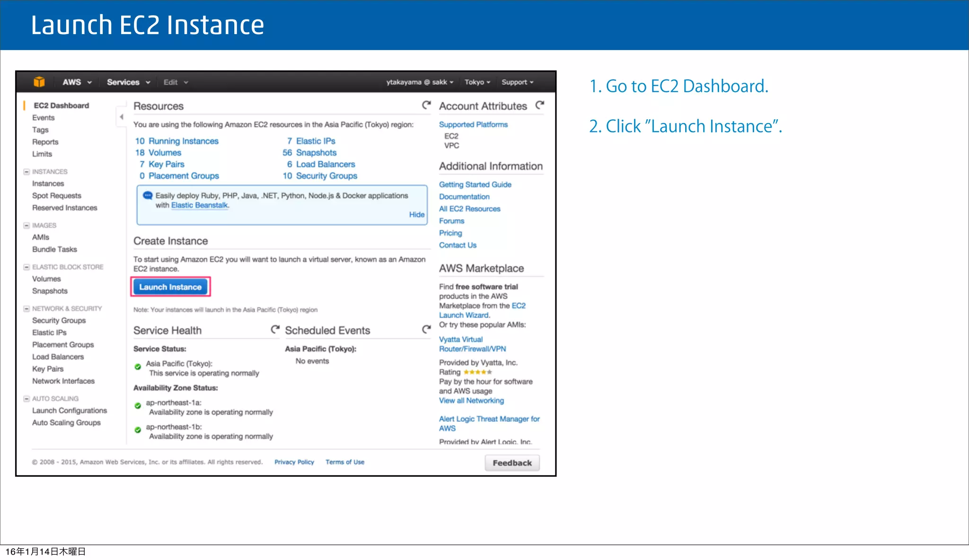Open the AWS dropdown menu

point(77,82)
